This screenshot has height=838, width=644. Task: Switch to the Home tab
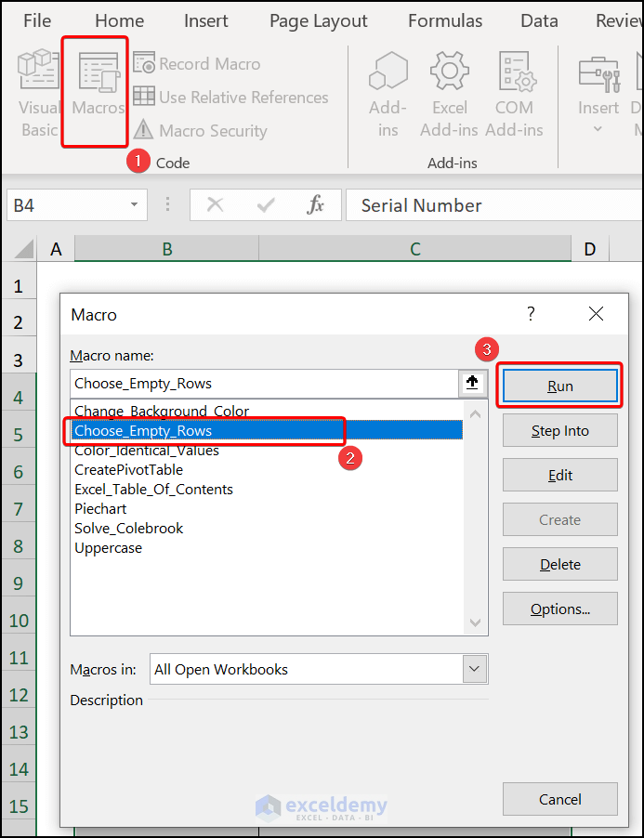[119, 20]
